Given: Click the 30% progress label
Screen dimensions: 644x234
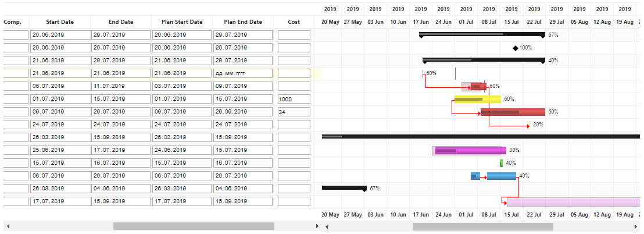Looking at the screenshot, I should pyautogui.click(x=514, y=150).
